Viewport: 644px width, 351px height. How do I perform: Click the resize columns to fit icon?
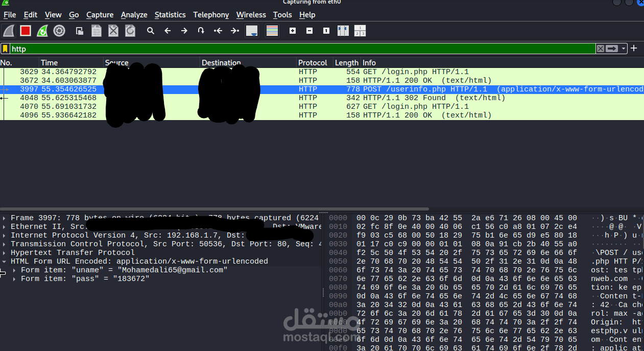coord(343,31)
